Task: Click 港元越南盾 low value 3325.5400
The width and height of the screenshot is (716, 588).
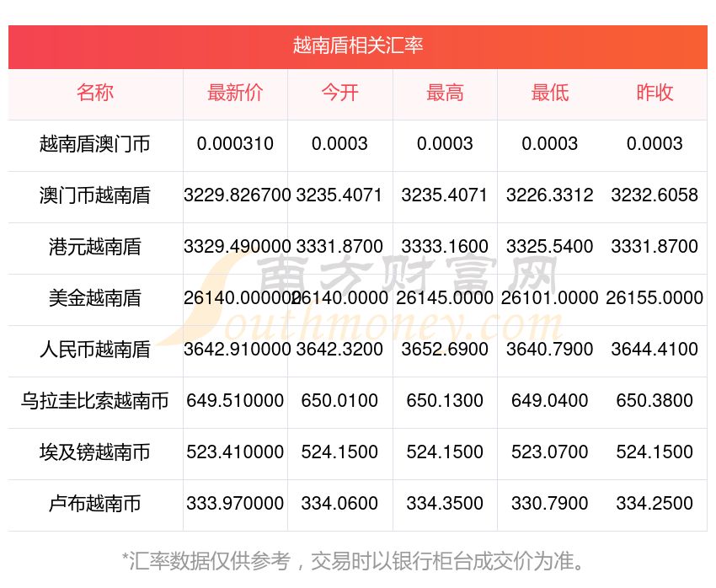Action: point(550,247)
